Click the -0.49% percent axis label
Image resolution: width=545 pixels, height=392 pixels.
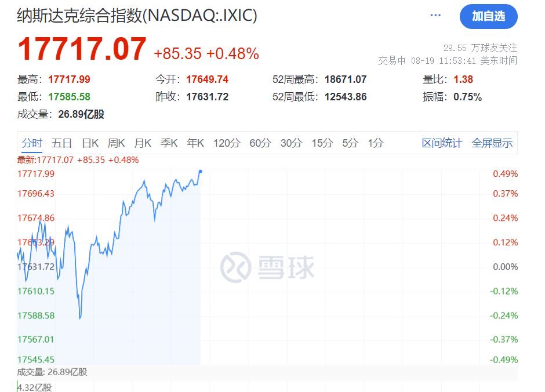[504, 360]
